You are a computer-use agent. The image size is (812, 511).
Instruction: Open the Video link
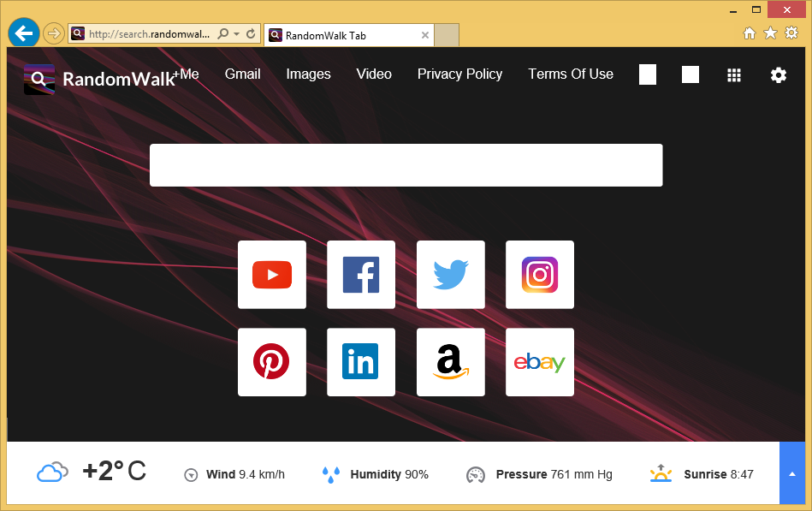pyautogui.click(x=374, y=74)
